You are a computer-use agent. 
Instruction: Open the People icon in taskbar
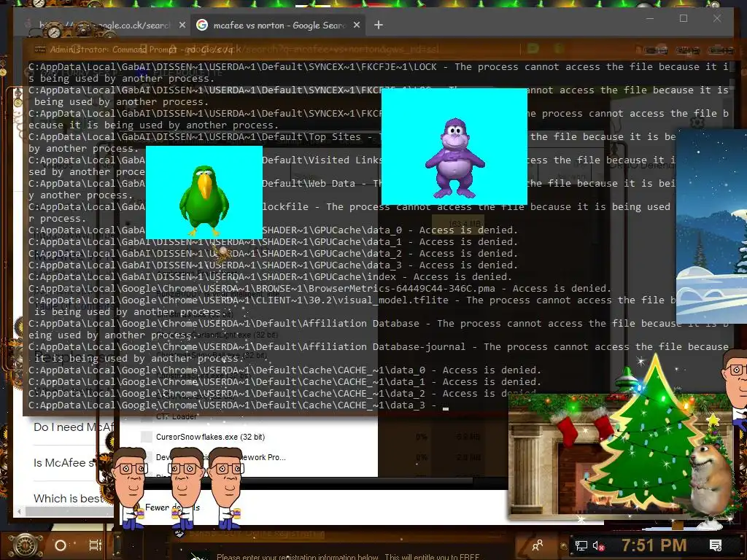(538, 545)
